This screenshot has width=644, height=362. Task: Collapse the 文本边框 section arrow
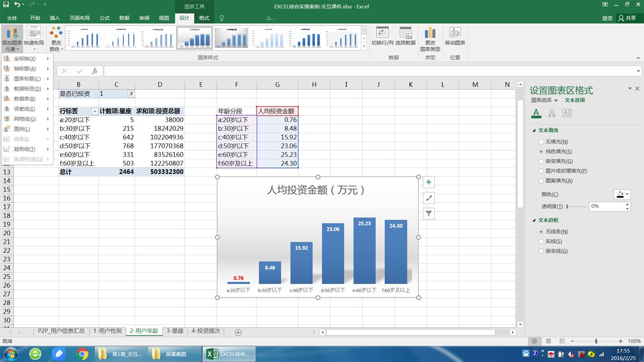pos(534,220)
